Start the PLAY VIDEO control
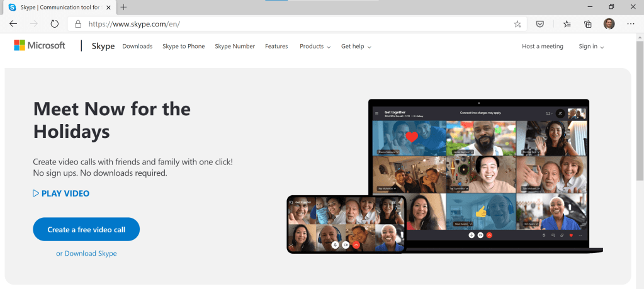The width and height of the screenshot is (644, 289). point(61,193)
